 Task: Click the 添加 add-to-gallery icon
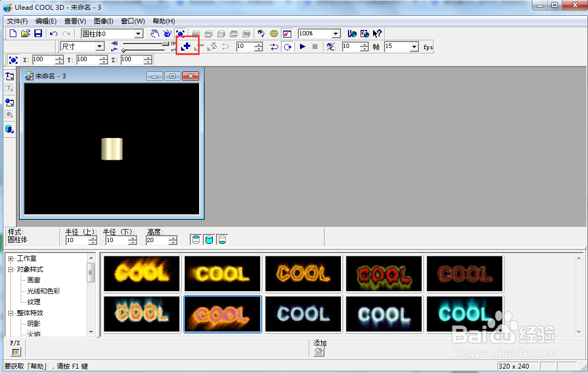[x=319, y=352]
